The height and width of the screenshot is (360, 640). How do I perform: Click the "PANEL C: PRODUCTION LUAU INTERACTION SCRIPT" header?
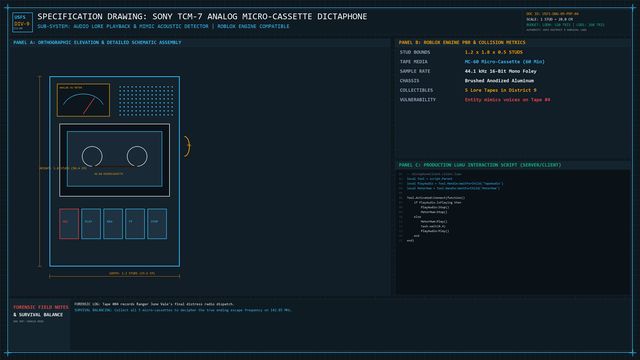tap(480, 165)
